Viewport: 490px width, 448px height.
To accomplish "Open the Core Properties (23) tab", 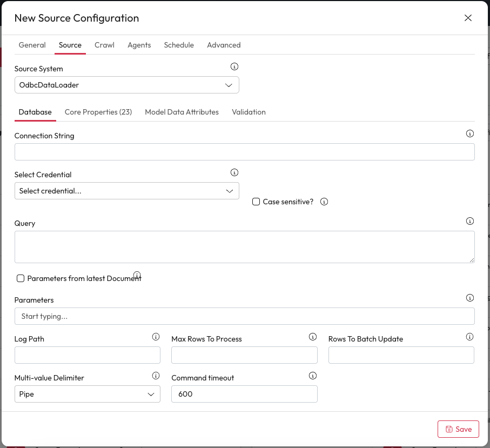I will [x=98, y=112].
